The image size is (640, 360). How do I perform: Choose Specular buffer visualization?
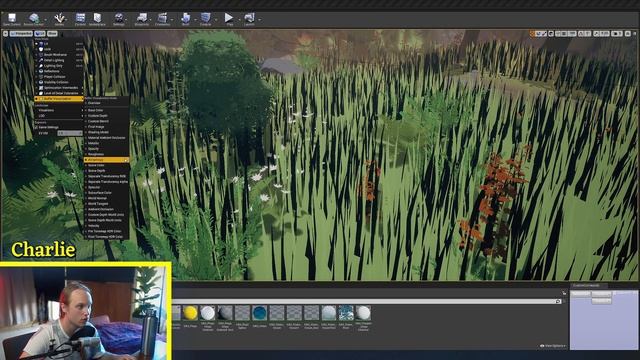[x=107, y=187]
